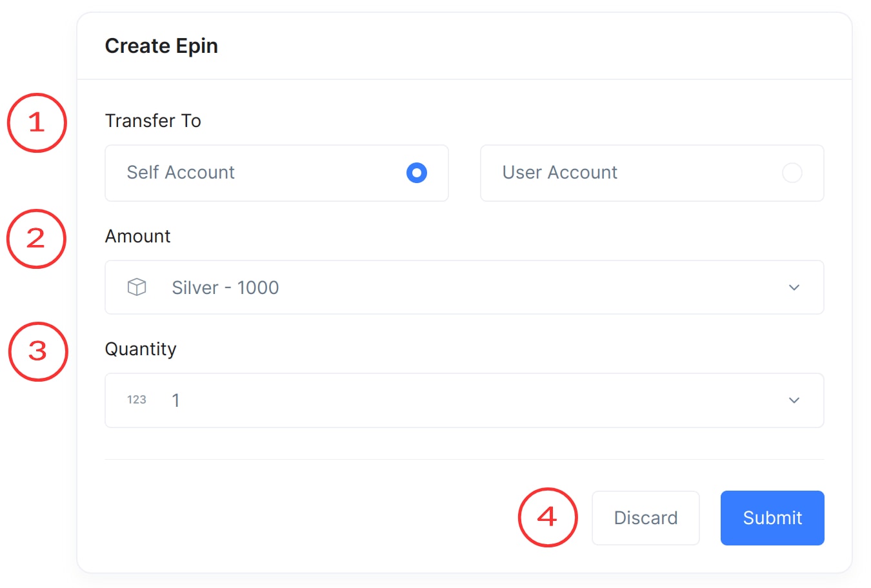Click the red circled number 4 marker
The width and height of the screenshot is (871, 588).
pyautogui.click(x=548, y=517)
